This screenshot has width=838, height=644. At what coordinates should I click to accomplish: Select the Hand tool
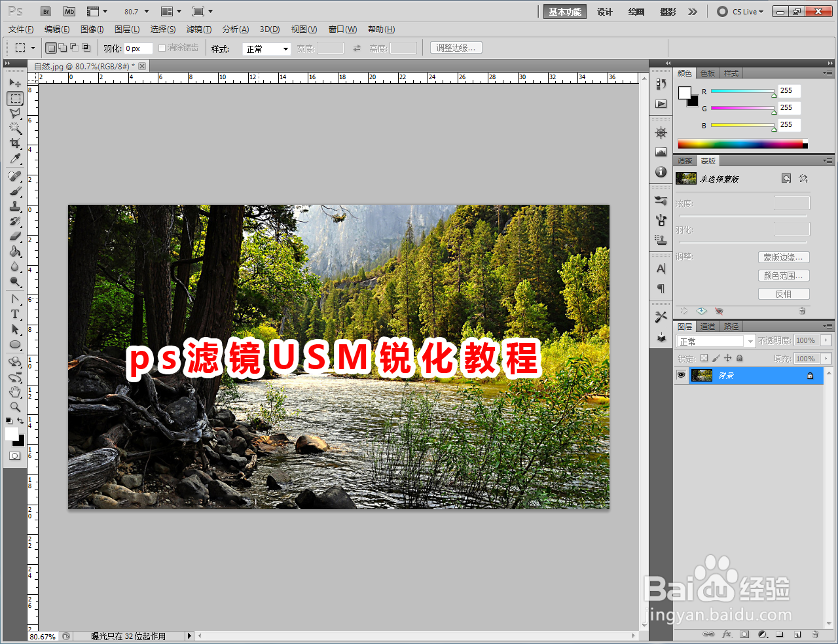point(16,392)
